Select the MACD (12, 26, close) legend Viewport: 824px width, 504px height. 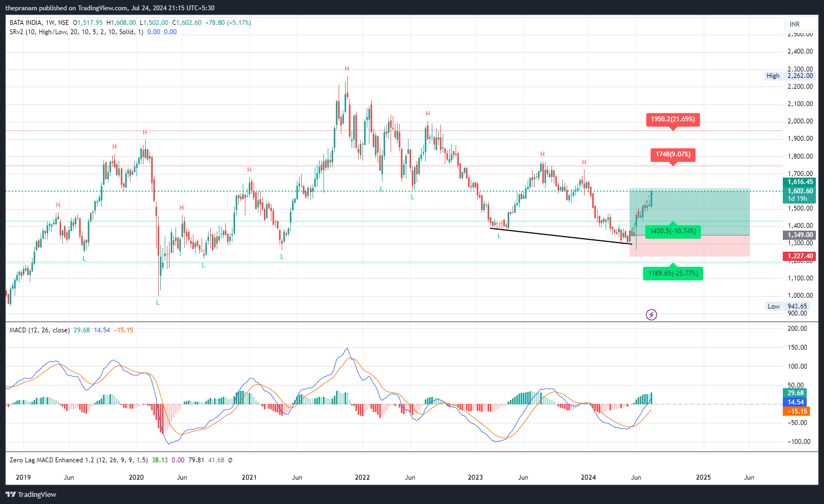[40, 330]
